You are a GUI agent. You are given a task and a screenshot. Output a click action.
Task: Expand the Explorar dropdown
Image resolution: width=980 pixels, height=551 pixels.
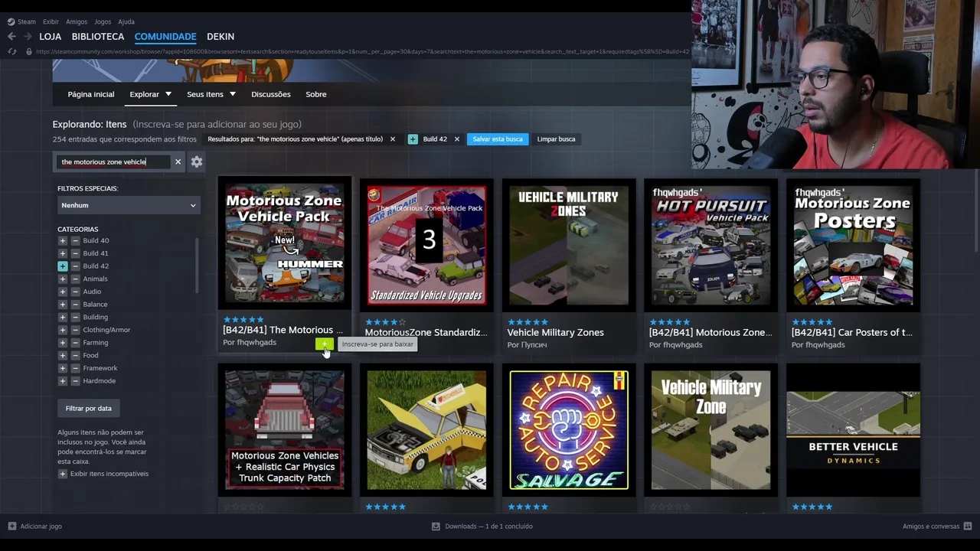click(x=150, y=94)
